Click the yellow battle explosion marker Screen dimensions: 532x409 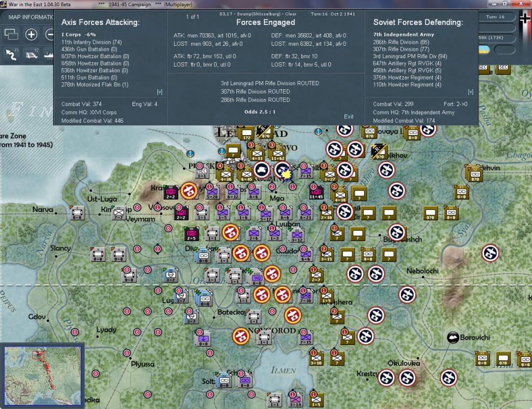pyautogui.click(x=287, y=174)
